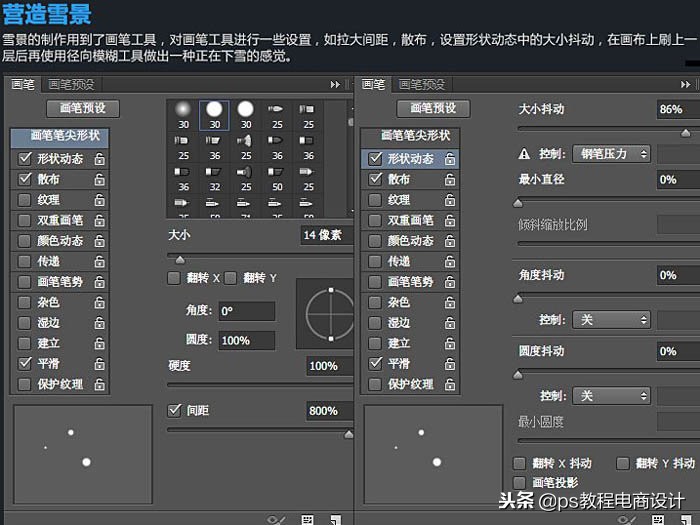
Task: Open 散布 settings in right panel
Action: 399,179
